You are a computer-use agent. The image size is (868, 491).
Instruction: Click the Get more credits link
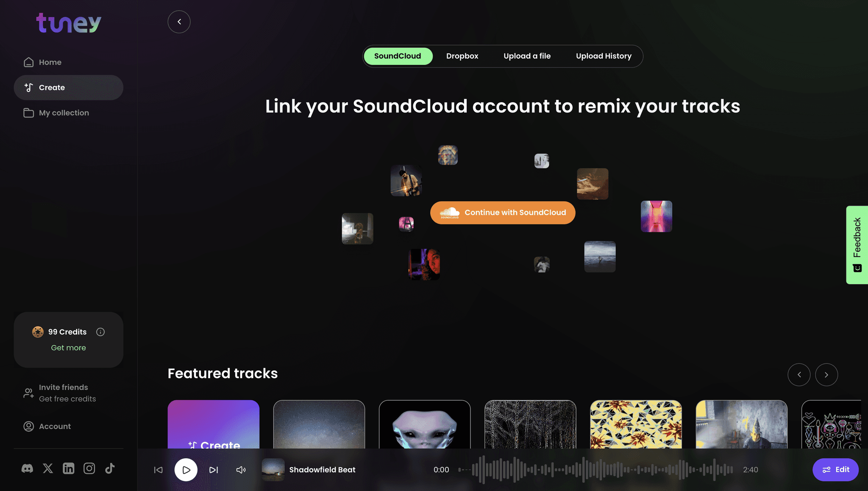tap(68, 348)
